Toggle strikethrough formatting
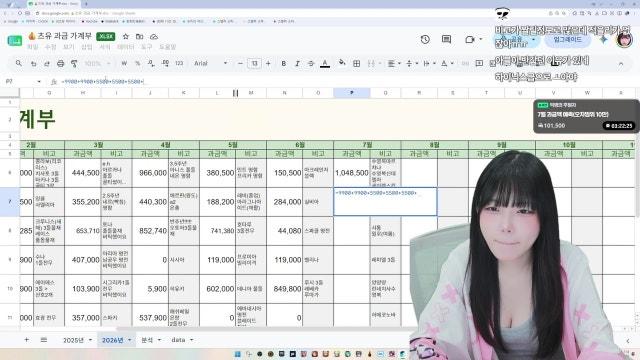 point(311,63)
